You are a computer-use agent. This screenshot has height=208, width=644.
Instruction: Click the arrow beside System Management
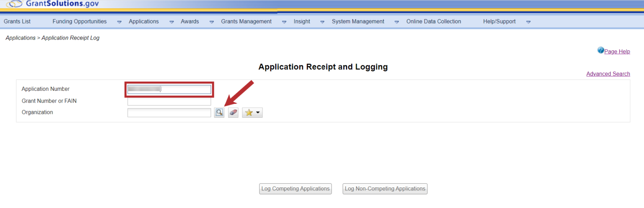tap(396, 22)
